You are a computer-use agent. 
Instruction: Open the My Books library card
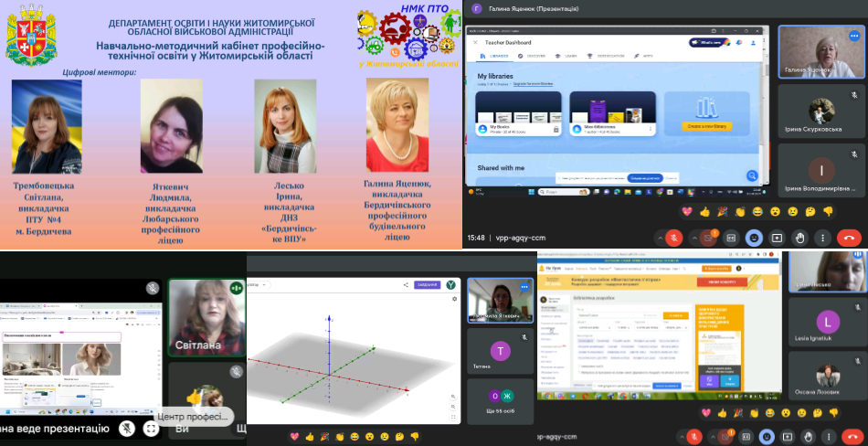coord(517,113)
